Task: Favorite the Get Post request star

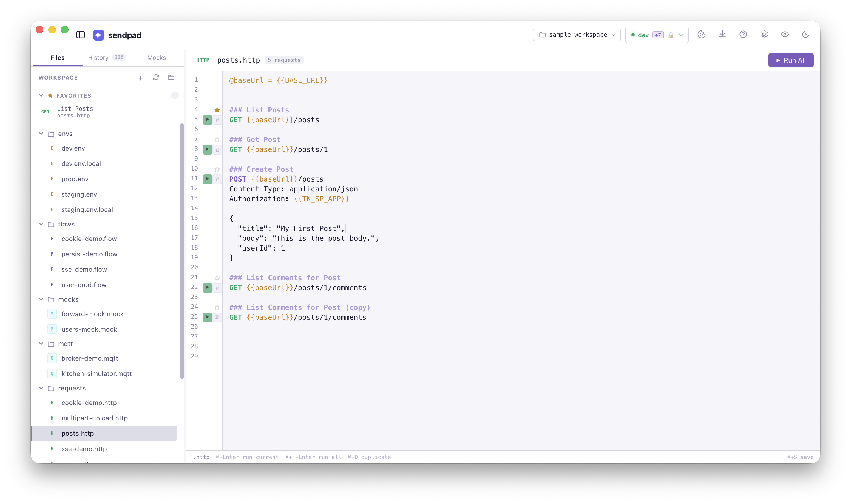Action: coord(217,140)
